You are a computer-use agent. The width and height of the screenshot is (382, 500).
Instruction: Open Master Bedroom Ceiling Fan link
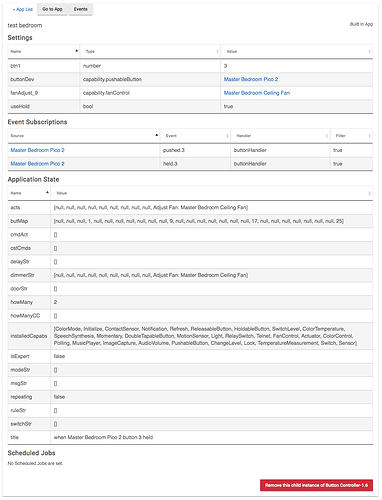pyautogui.click(x=257, y=93)
